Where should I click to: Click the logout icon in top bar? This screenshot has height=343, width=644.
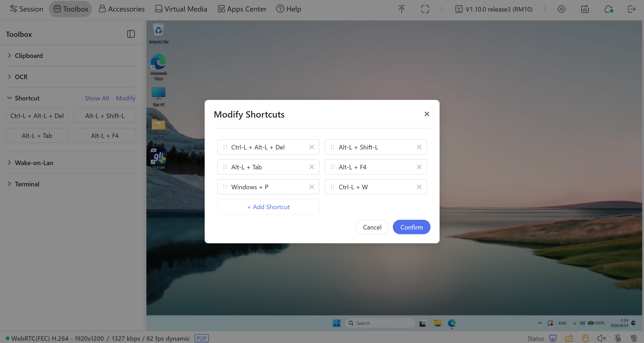point(632,9)
